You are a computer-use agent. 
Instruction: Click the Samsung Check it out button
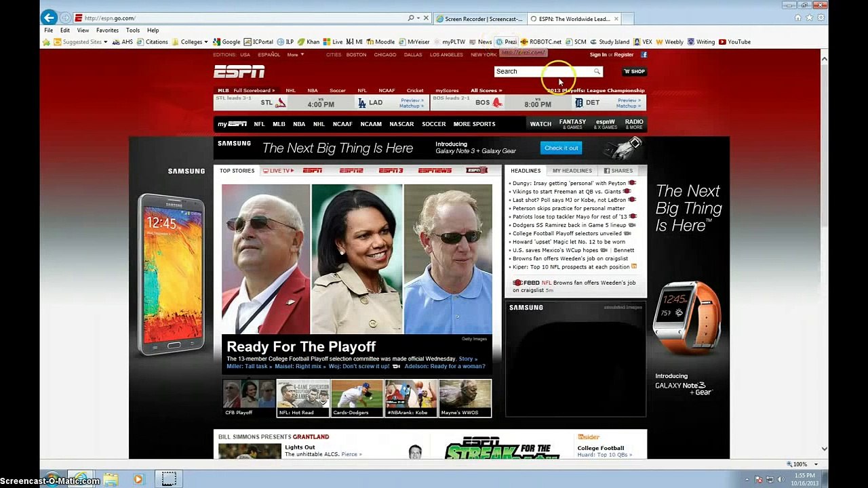[561, 148]
